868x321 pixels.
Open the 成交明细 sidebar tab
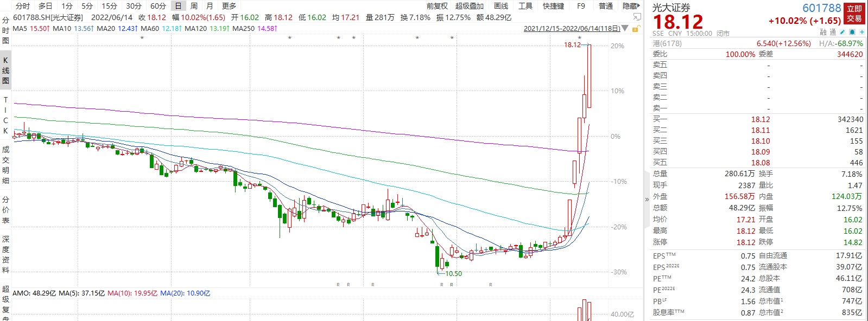(x=5, y=165)
